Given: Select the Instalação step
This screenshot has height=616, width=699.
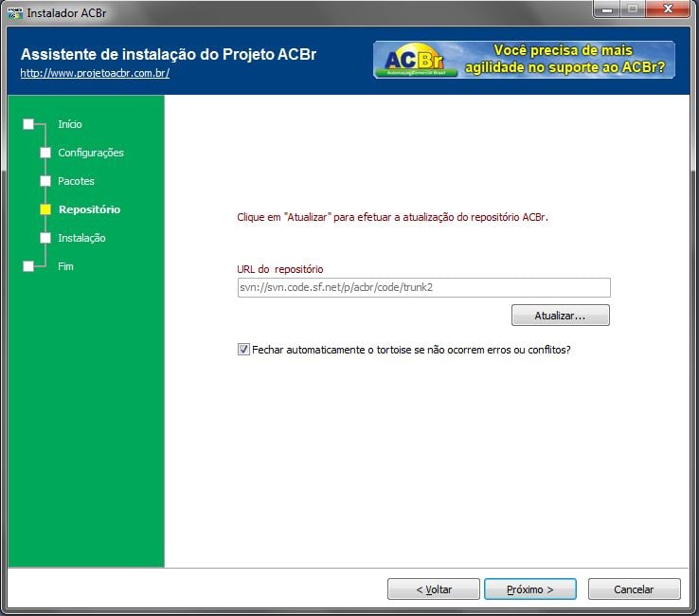Looking at the screenshot, I should tap(82, 238).
